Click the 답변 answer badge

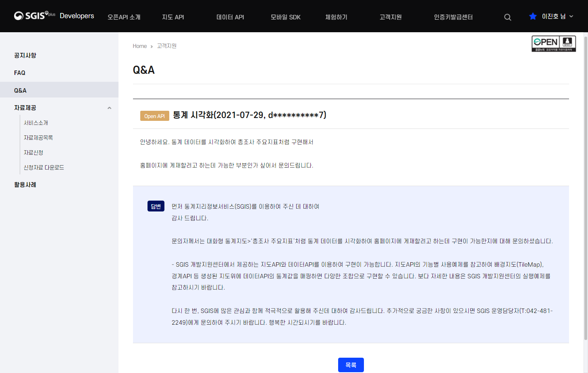pos(156,206)
